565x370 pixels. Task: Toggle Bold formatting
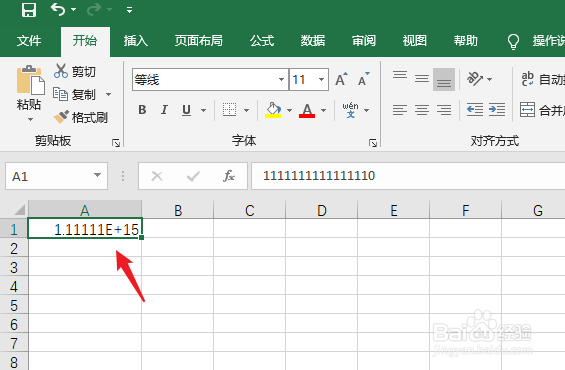coord(142,110)
